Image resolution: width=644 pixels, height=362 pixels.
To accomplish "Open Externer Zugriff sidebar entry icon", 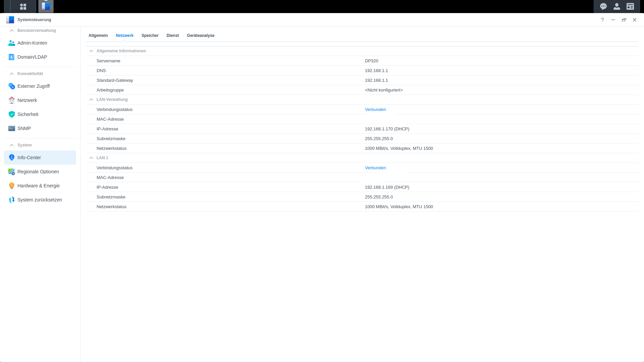I will pyautogui.click(x=11, y=86).
